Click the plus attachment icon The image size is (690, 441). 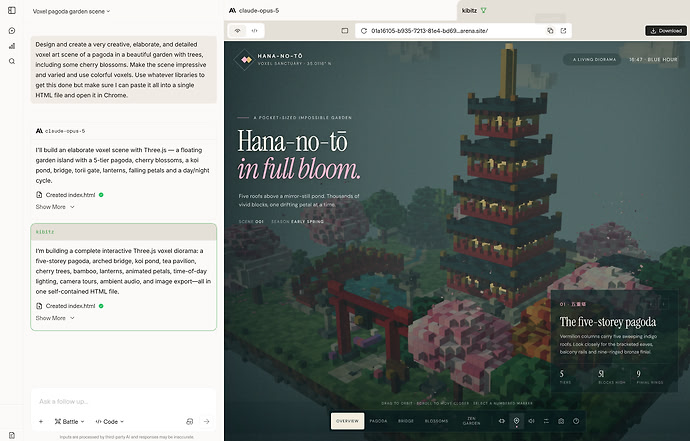click(41, 422)
